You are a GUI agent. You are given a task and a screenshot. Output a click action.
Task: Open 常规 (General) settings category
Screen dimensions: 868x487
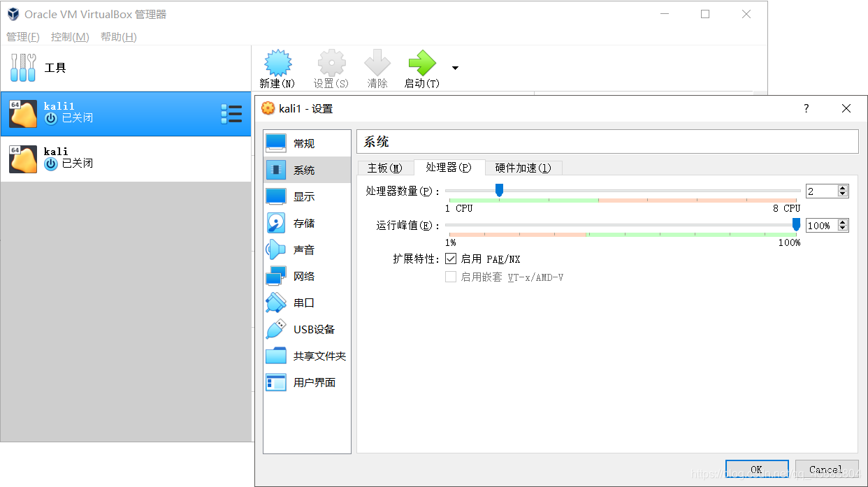307,143
